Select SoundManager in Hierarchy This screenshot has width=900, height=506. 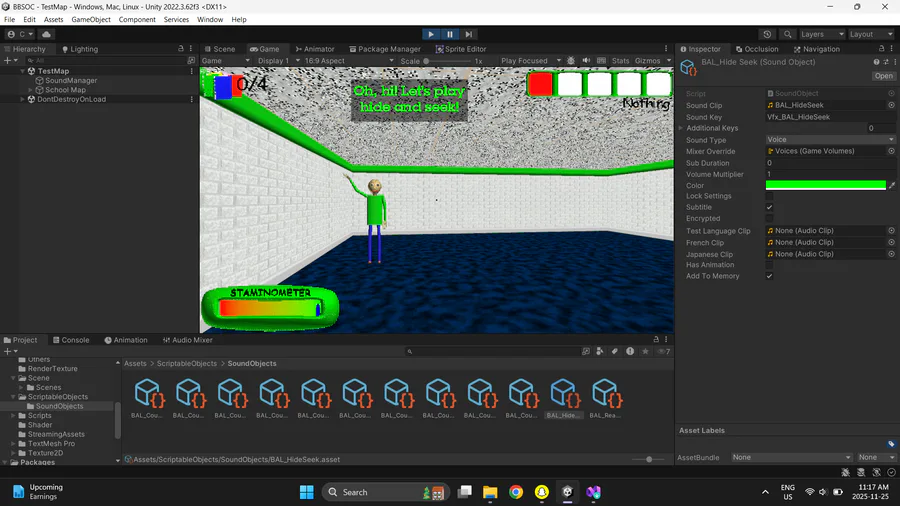pyautogui.click(x=71, y=81)
